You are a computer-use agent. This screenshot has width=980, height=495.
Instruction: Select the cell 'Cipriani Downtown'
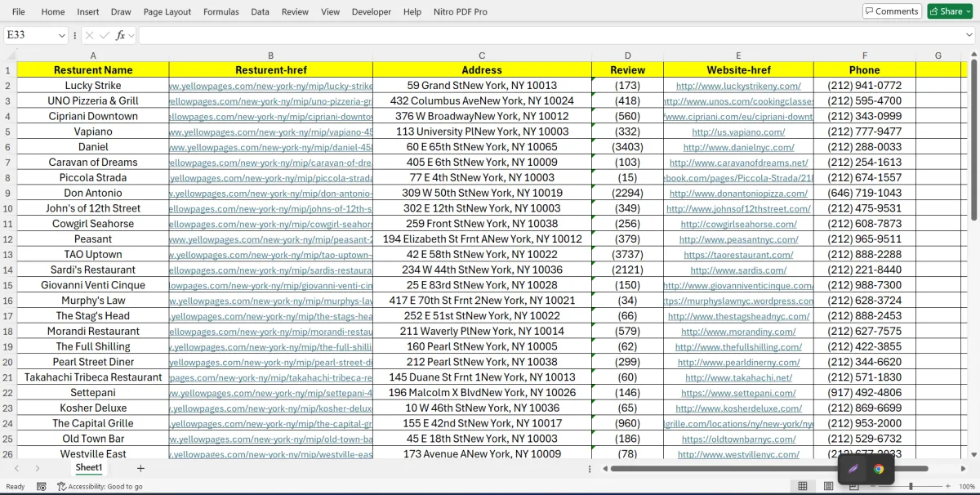coord(93,116)
